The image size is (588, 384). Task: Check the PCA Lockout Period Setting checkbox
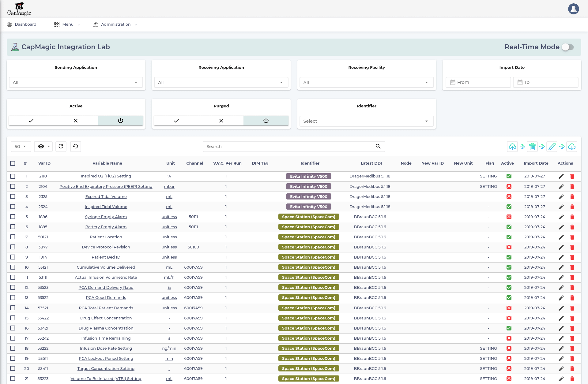click(13, 358)
